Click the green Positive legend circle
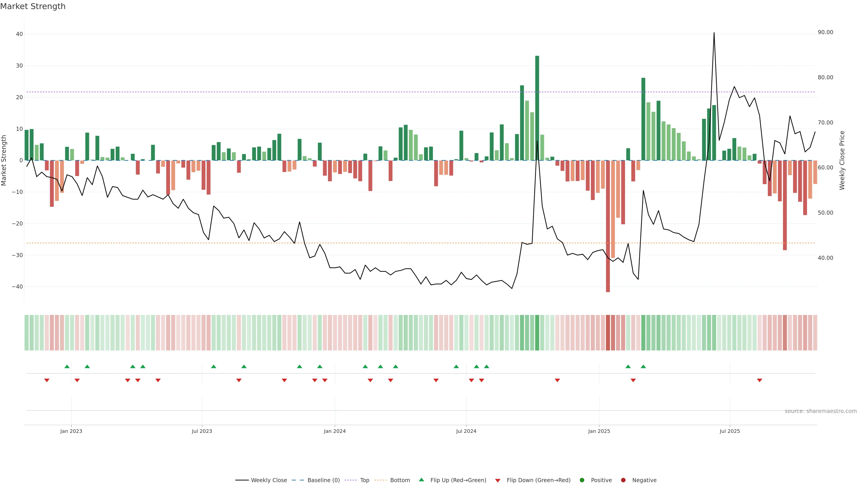 [x=582, y=480]
